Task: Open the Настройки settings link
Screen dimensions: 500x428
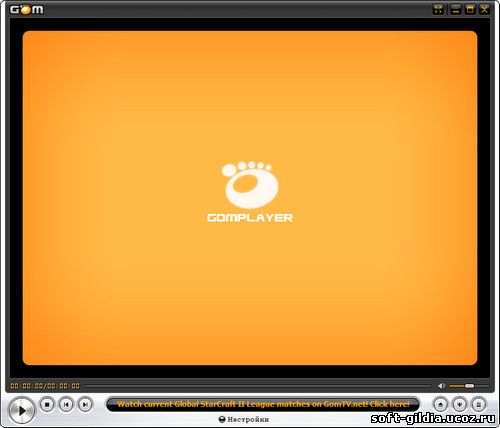Action: 248,419
